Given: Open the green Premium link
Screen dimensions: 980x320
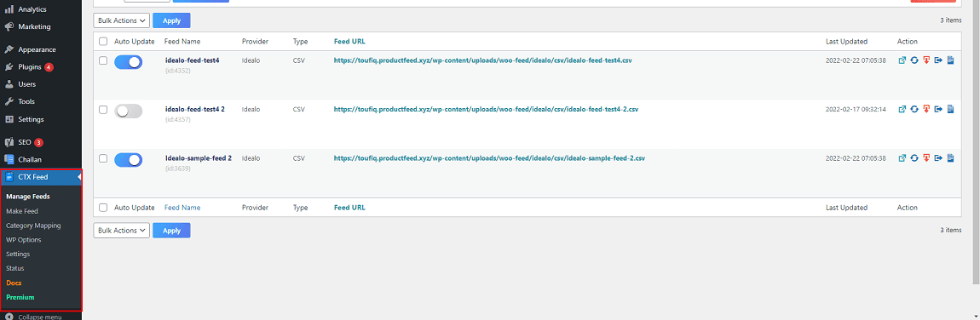Looking at the screenshot, I should 20,298.
